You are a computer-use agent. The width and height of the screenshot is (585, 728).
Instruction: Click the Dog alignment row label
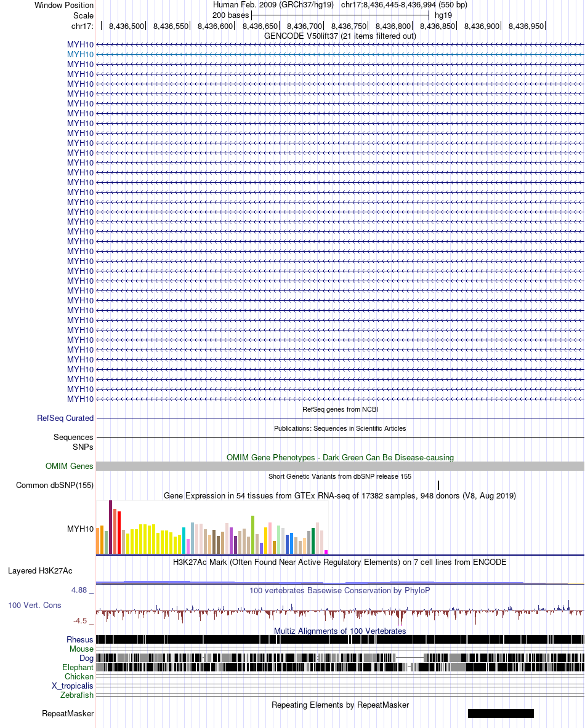(86, 658)
